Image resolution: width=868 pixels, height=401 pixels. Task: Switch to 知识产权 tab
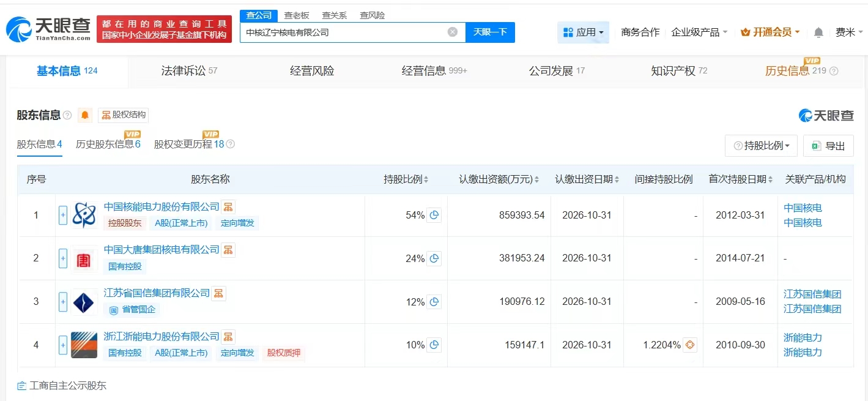pyautogui.click(x=679, y=71)
